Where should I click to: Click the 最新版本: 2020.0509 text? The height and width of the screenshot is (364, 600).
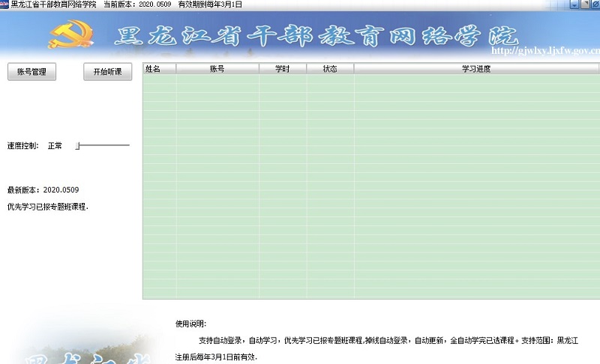coord(43,189)
